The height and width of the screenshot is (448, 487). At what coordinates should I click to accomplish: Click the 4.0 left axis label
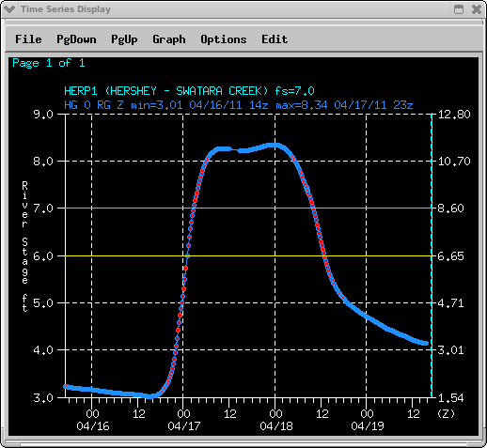click(43, 350)
